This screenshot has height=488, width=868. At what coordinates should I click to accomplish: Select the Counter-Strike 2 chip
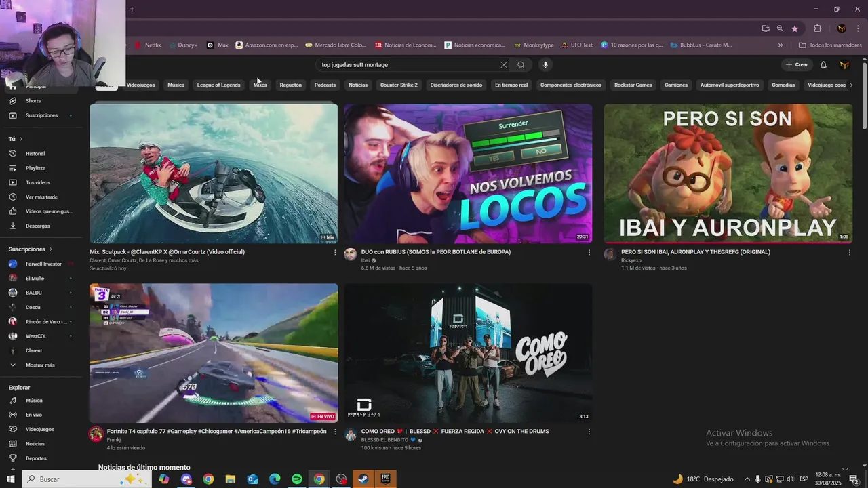(399, 85)
